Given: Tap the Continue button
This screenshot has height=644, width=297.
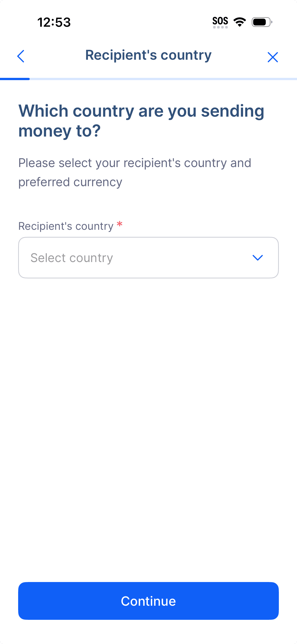Looking at the screenshot, I should tap(148, 601).
